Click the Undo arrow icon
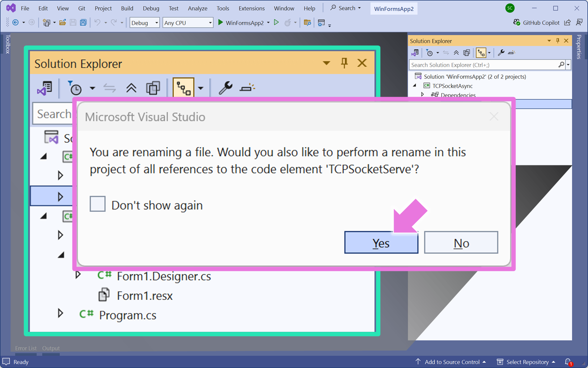588x368 pixels. tap(97, 22)
